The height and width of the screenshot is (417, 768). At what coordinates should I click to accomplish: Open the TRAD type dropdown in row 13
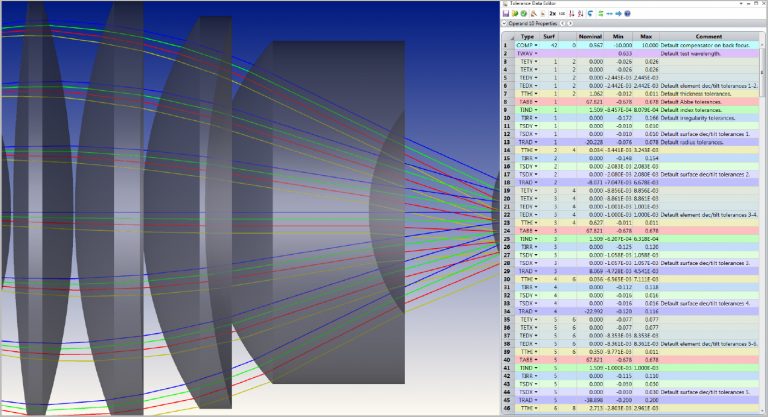tap(536, 142)
